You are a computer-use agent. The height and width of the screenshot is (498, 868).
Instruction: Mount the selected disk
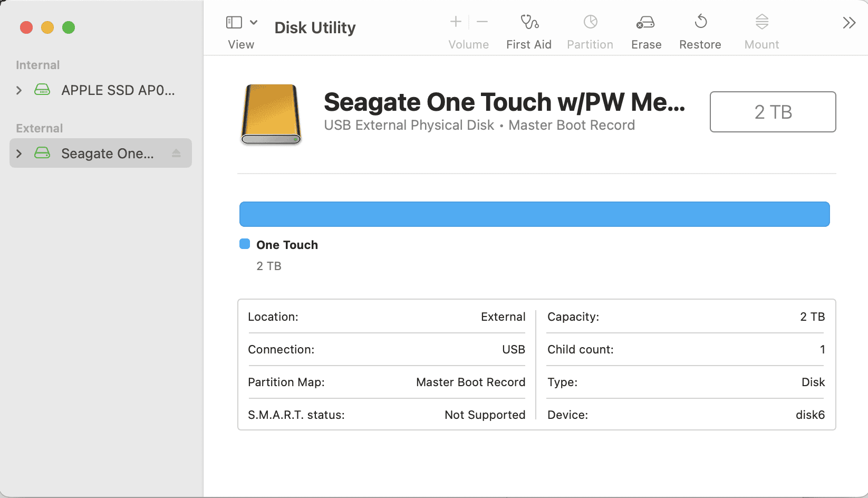[x=761, y=29]
